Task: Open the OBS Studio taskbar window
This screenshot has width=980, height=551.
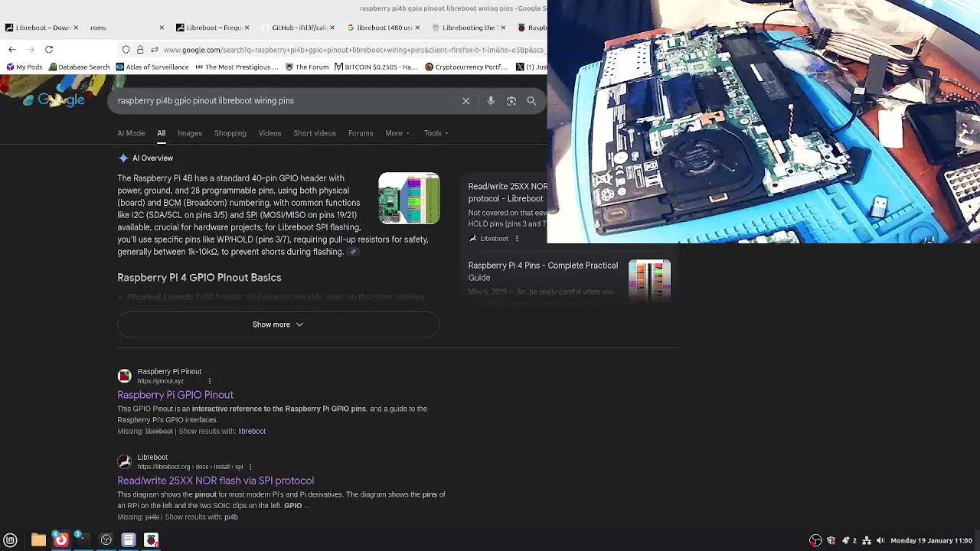Action: coord(106,540)
